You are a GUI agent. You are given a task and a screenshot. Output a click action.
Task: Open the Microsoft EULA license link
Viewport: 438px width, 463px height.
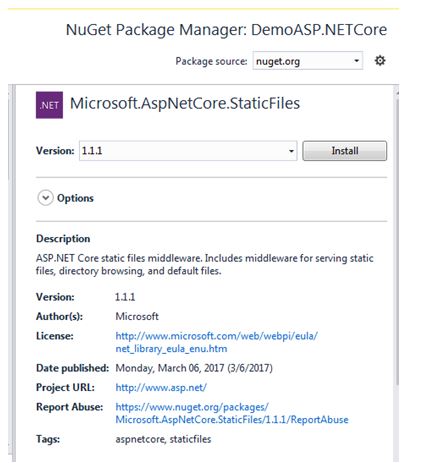(217, 342)
